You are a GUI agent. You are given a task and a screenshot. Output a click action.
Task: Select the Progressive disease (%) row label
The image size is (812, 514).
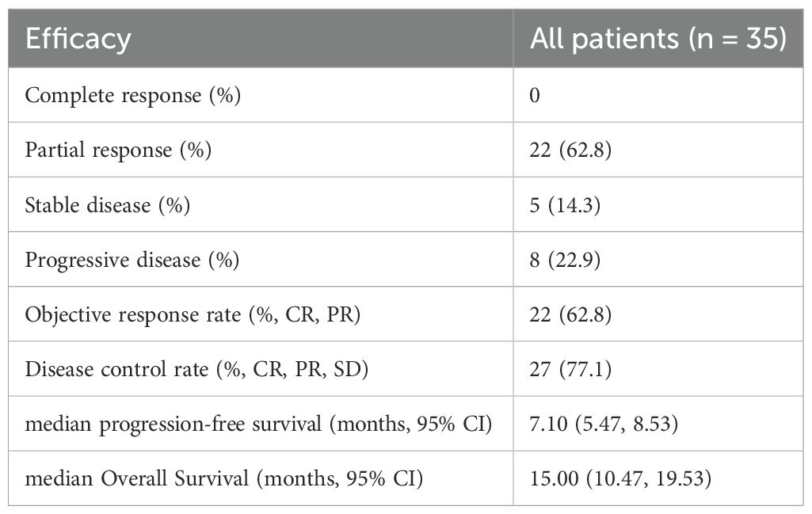coord(132,260)
